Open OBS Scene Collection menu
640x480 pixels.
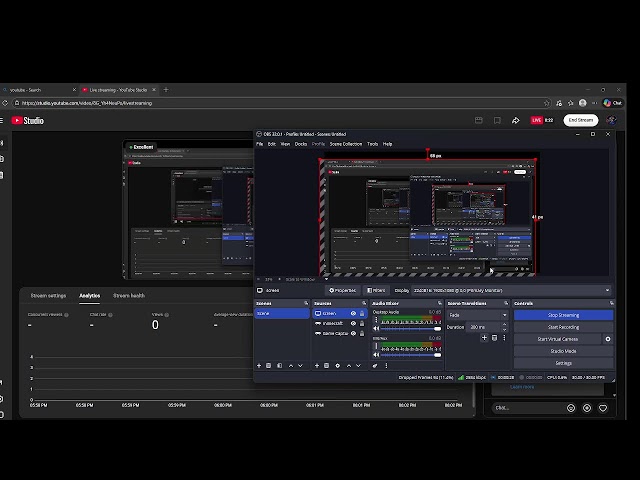pyautogui.click(x=346, y=144)
